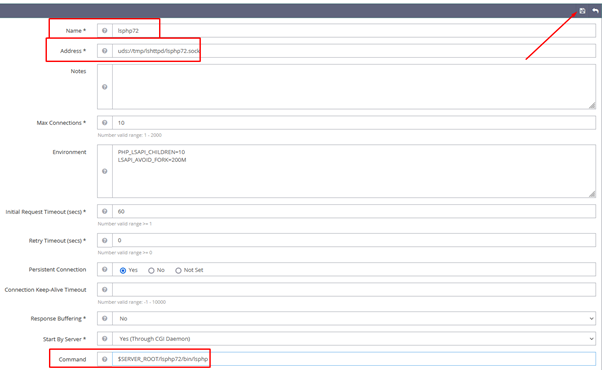Open help icon for Retry Timeout
This screenshot has height=370, width=602.
[104, 240]
